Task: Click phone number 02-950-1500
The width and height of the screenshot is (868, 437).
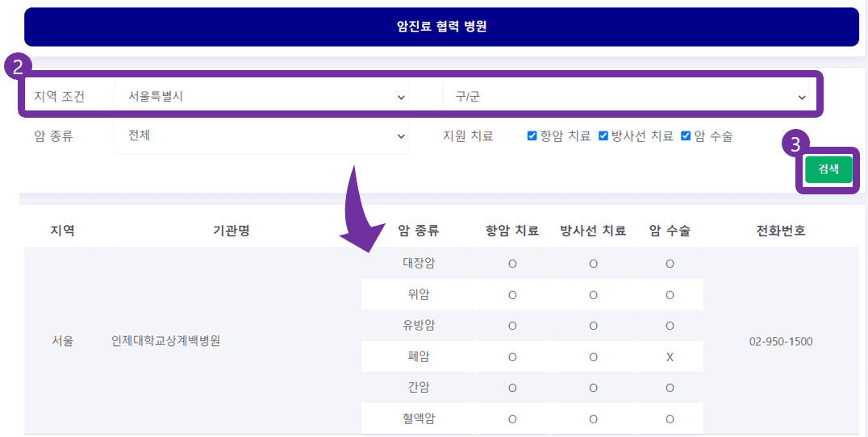Action: 781,341
